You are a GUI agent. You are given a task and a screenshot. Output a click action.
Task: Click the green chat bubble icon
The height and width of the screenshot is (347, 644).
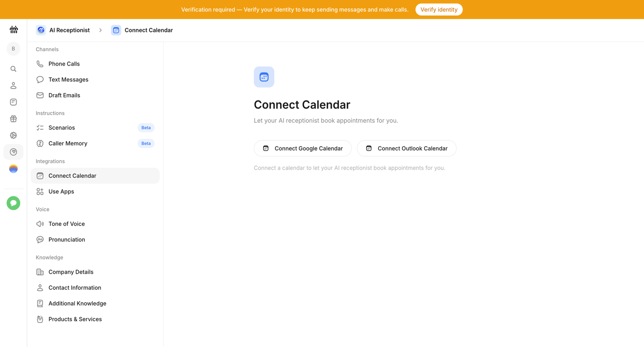tap(14, 203)
